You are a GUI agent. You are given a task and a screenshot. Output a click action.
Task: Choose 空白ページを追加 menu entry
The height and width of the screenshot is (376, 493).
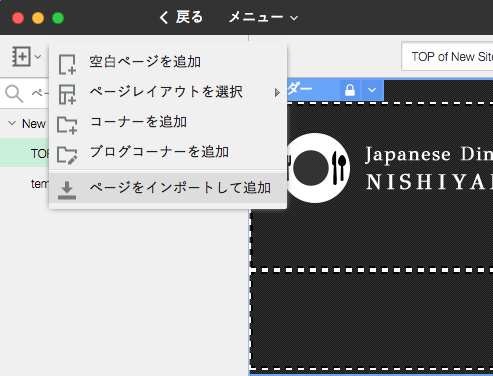[x=168, y=62]
